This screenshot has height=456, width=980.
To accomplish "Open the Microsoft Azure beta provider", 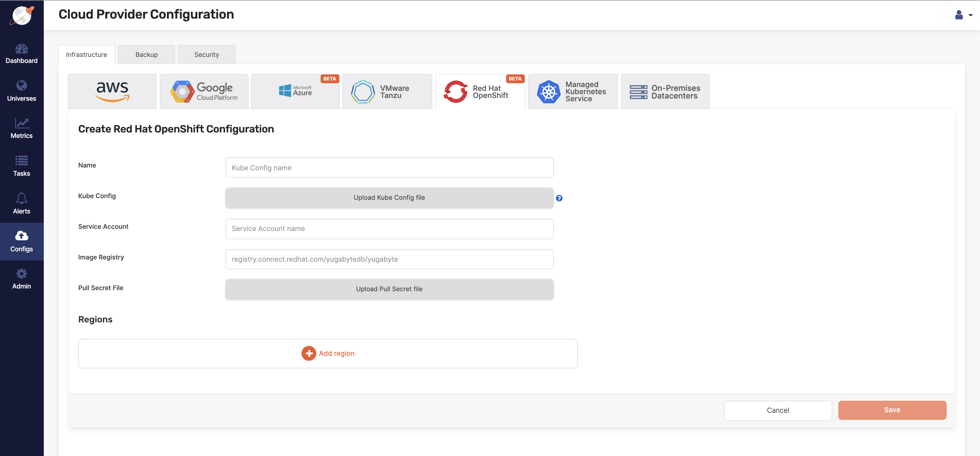I will (x=295, y=91).
